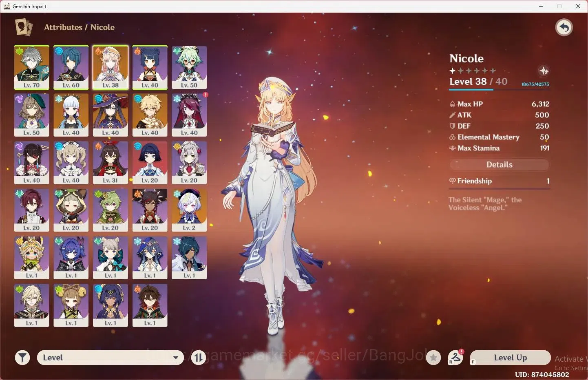Click the ascension star icon beside Nicole
Image resolution: width=588 pixels, height=380 pixels.
click(x=544, y=71)
